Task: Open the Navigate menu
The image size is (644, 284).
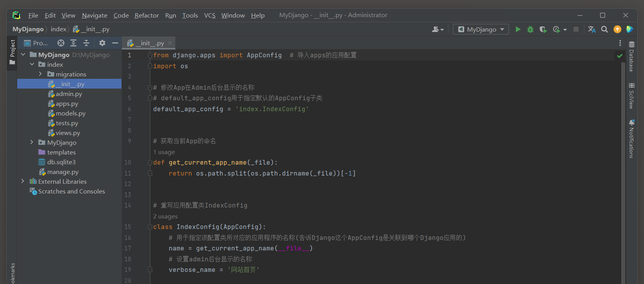Action: coord(95,15)
